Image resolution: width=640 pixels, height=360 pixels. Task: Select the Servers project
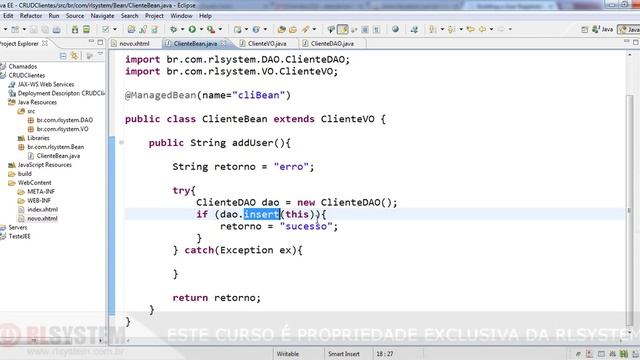point(18,227)
